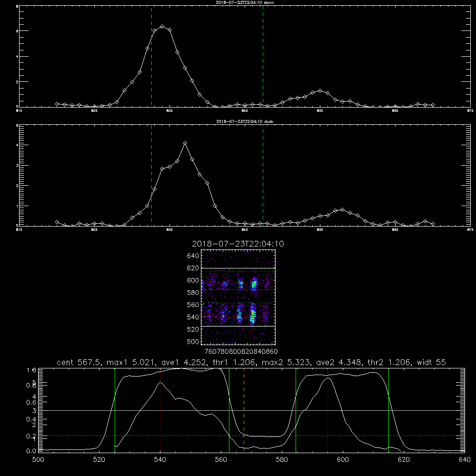Click the solid horizontal line at level 3

[251, 410]
